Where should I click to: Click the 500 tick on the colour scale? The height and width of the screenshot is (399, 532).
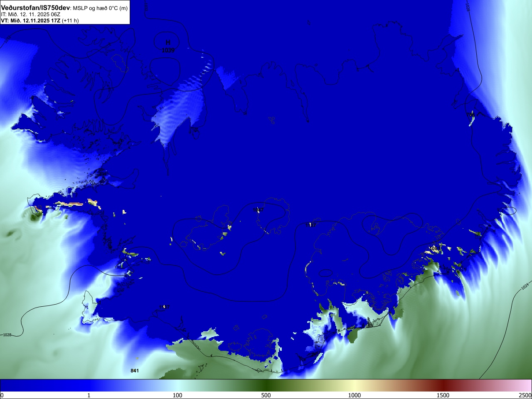click(x=266, y=395)
